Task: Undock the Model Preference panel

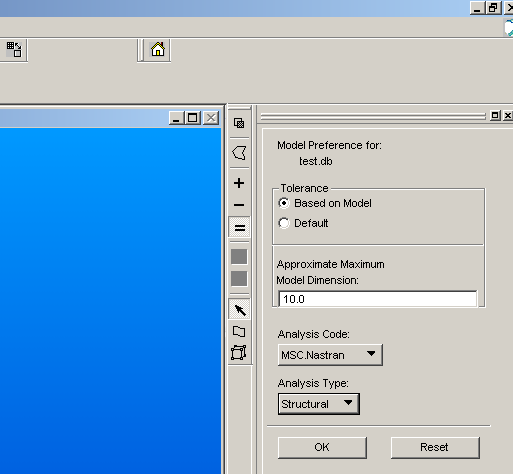Action: tap(495, 115)
